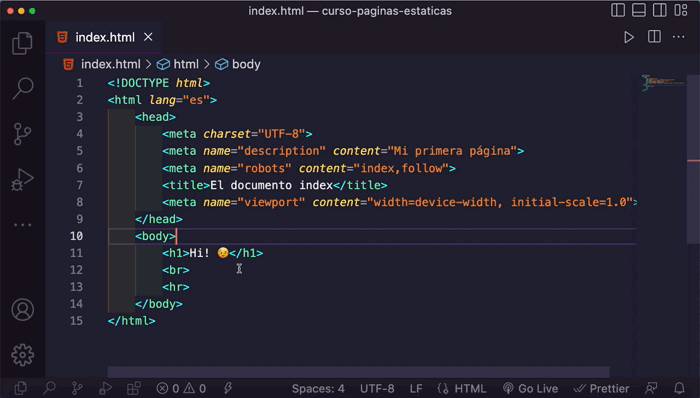Open the Run and Debug view
The height and width of the screenshot is (398, 700).
pyautogui.click(x=22, y=179)
